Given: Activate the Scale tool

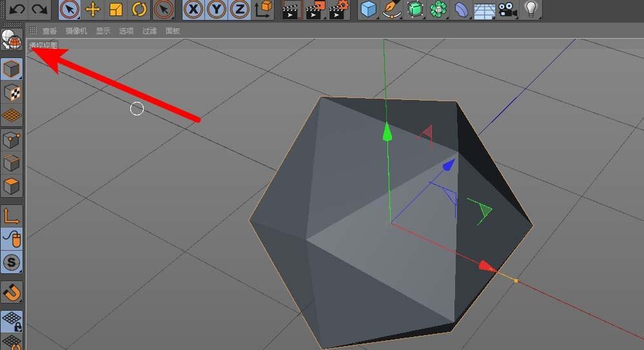Looking at the screenshot, I should click(x=116, y=9).
